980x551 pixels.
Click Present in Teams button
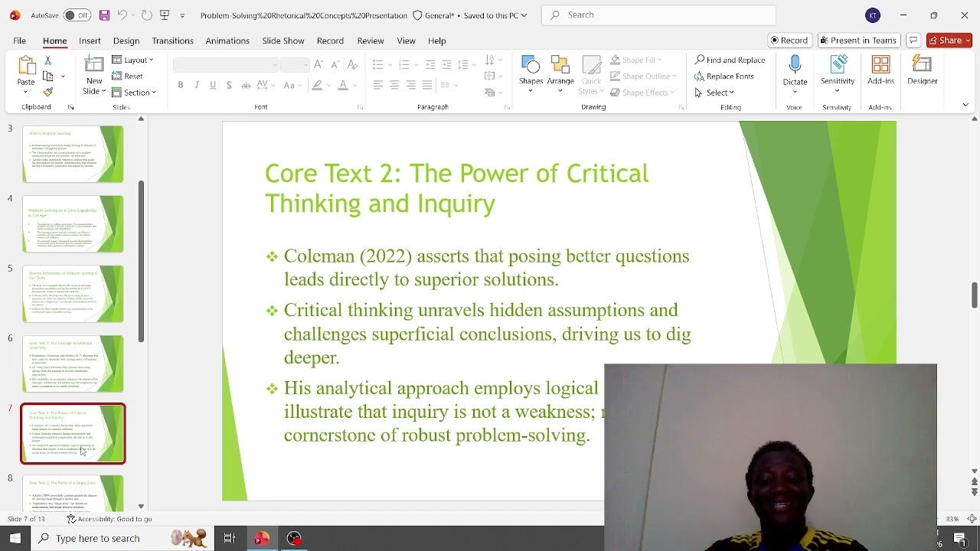coord(857,41)
